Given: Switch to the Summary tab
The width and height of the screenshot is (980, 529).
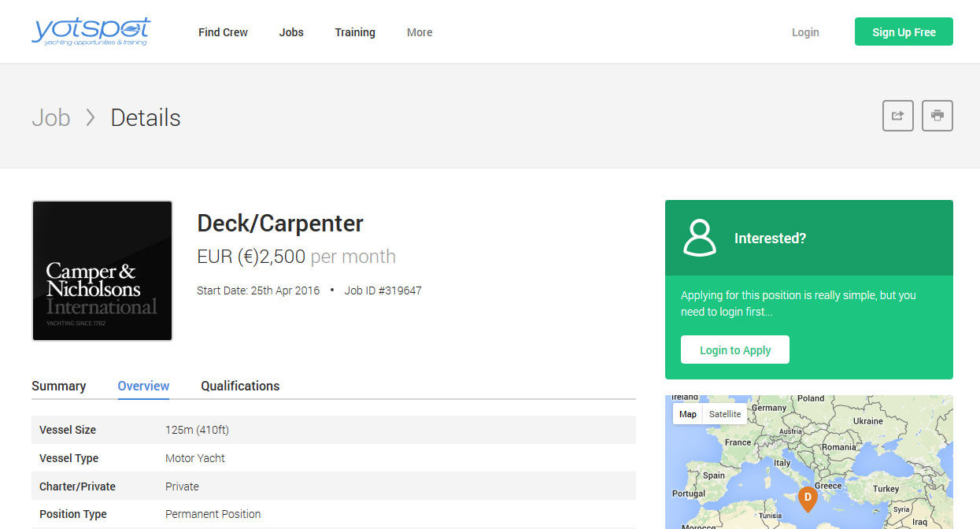Looking at the screenshot, I should [58, 386].
